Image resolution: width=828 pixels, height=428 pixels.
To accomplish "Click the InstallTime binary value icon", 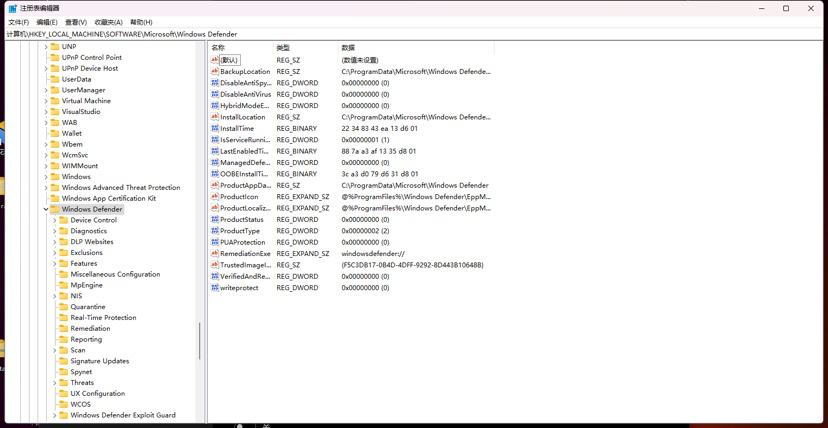I will (214, 128).
